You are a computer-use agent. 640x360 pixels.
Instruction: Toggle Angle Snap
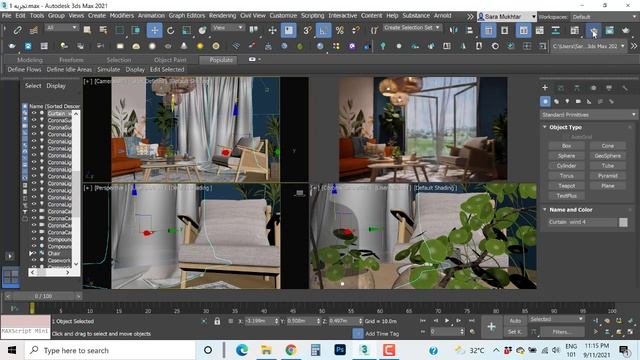click(x=323, y=30)
